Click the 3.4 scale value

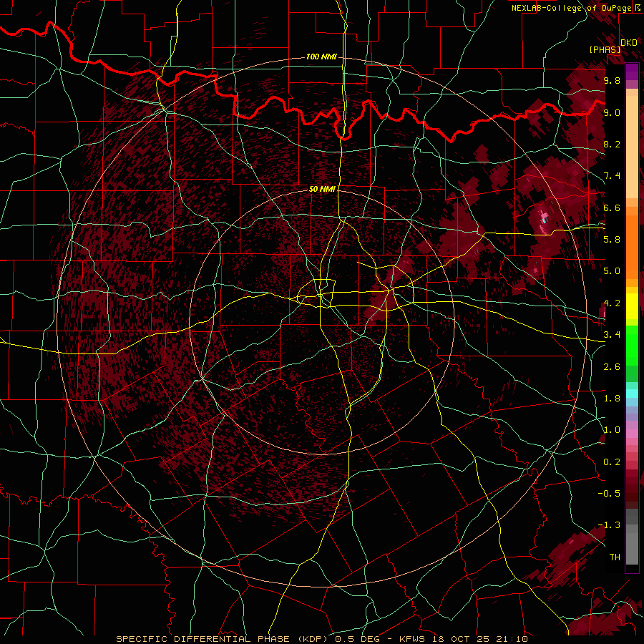coord(612,335)
